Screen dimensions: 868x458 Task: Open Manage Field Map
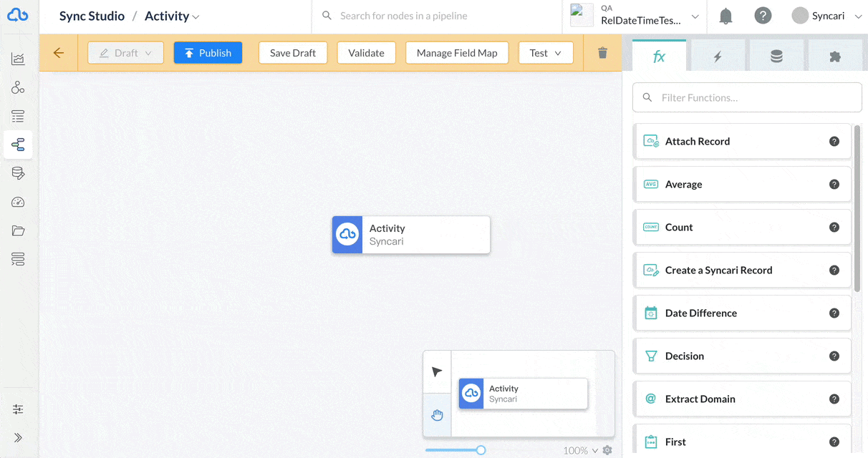(457, 53)
